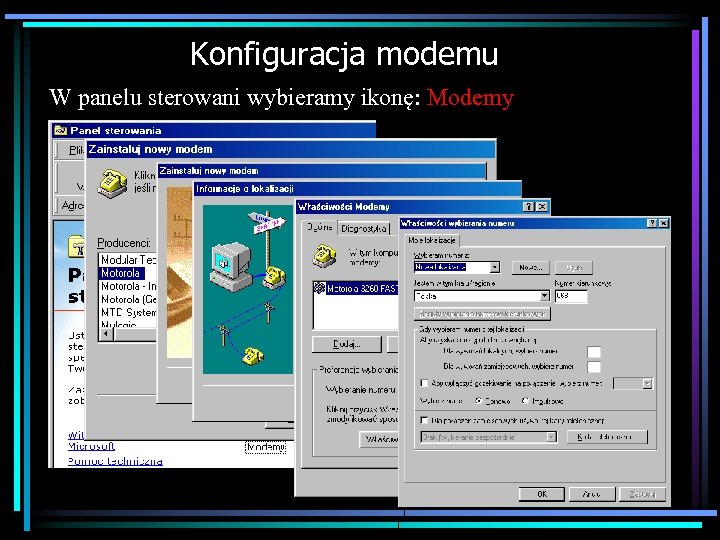Click the Karta telefoniczna button
This screenshot has height=540, width=720.
607,437
